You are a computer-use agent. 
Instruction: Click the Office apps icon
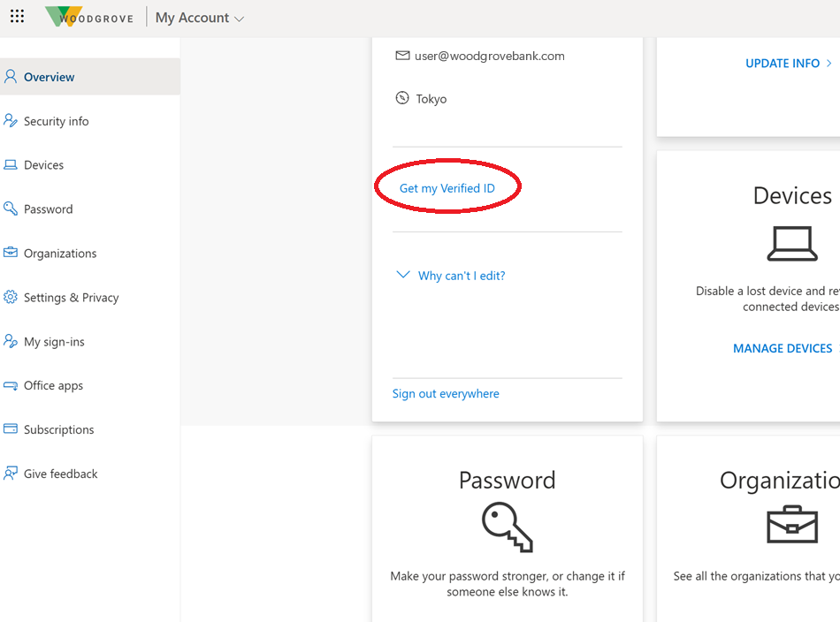[11, 385]
